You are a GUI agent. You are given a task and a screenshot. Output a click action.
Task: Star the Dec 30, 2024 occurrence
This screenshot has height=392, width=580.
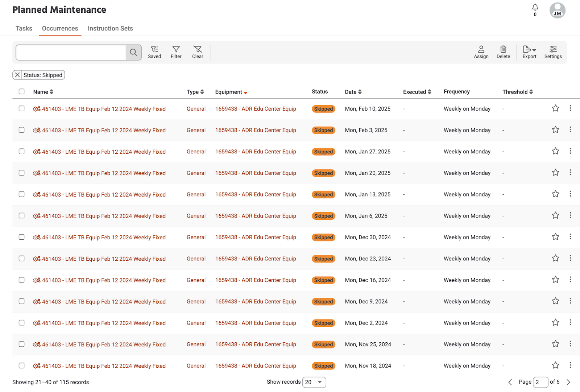tap(555, 237)
